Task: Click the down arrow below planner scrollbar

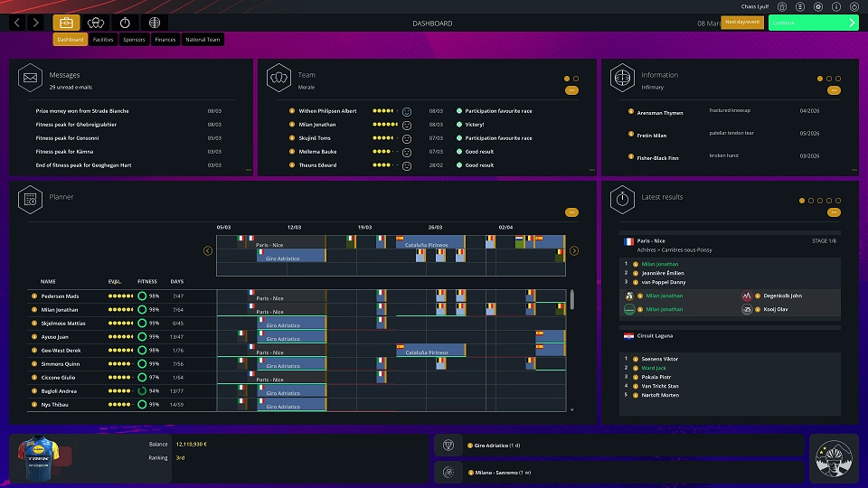Action: pyautogui.click(x=571, y=410)
